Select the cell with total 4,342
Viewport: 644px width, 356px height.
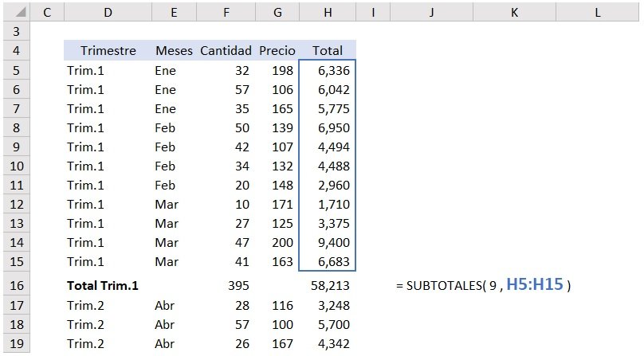pos(328,344)
